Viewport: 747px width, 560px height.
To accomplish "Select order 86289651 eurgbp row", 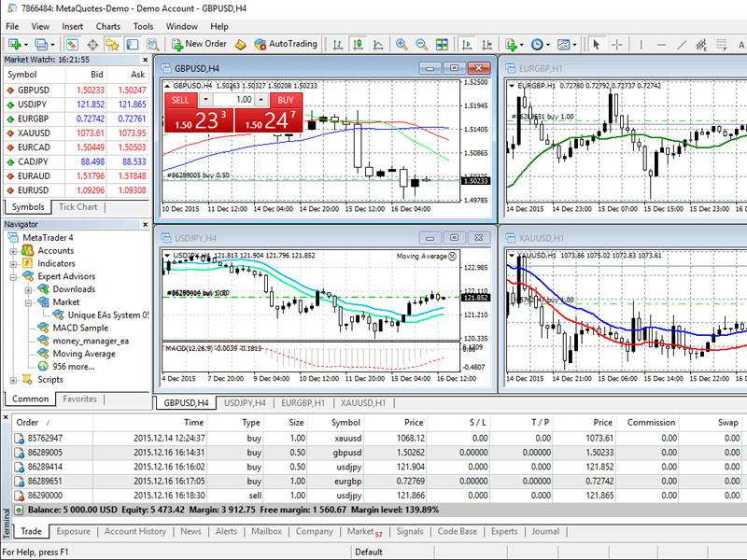I will point(379,482).
